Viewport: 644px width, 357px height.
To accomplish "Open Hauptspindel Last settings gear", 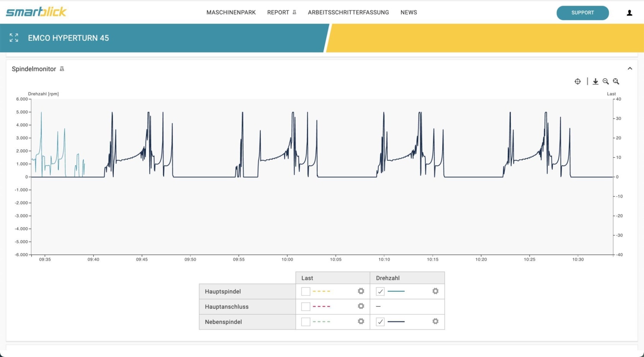I will coord(361,291).
